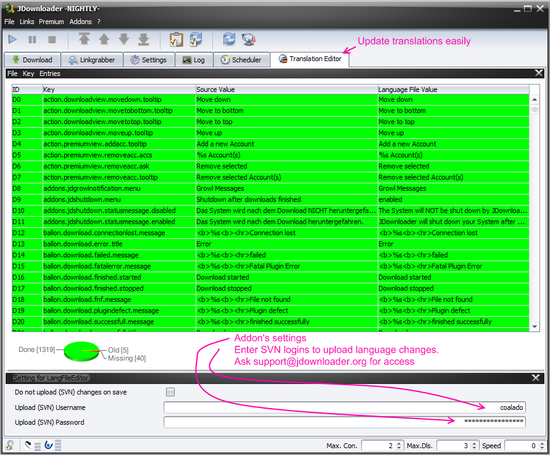Start downloads with the play icon
Screen dimensions: 550x455
(12, 39)
